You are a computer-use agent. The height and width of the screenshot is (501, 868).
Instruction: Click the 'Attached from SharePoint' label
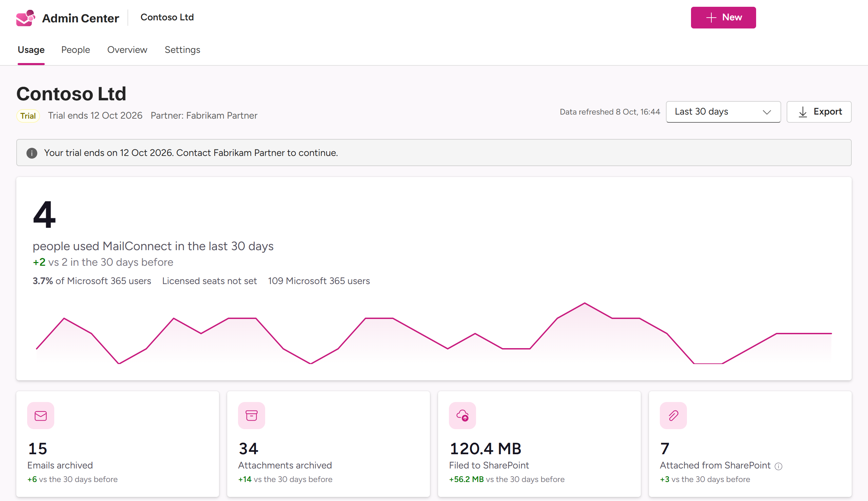click(715, 465)
